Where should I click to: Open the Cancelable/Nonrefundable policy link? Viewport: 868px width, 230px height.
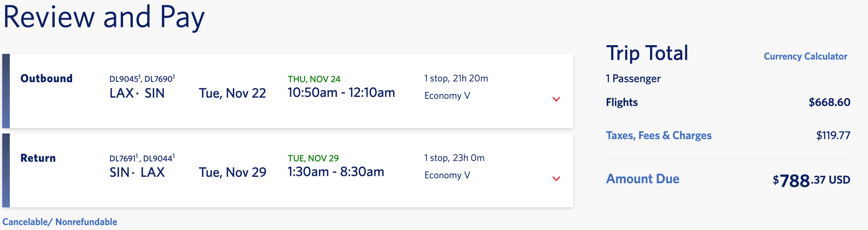[x=60, y=222]
